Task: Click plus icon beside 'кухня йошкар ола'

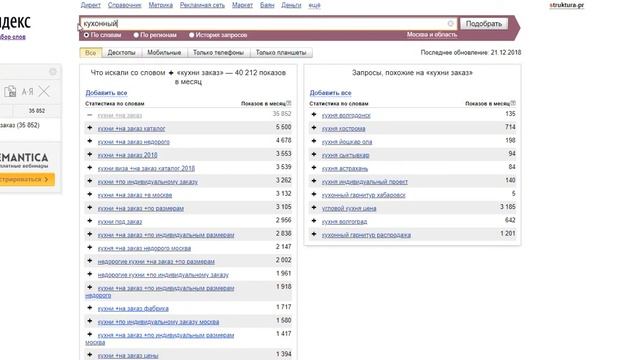Action: 314,141
